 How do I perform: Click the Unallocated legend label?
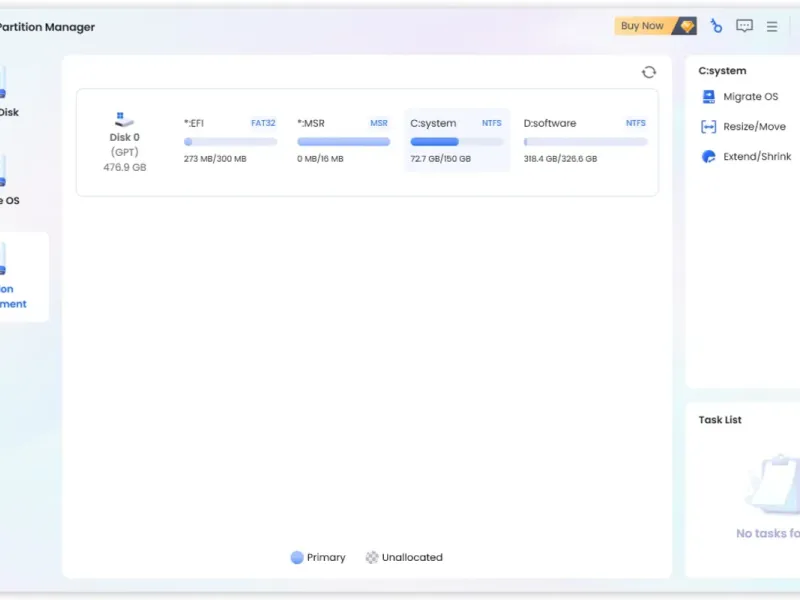(412, 558)
